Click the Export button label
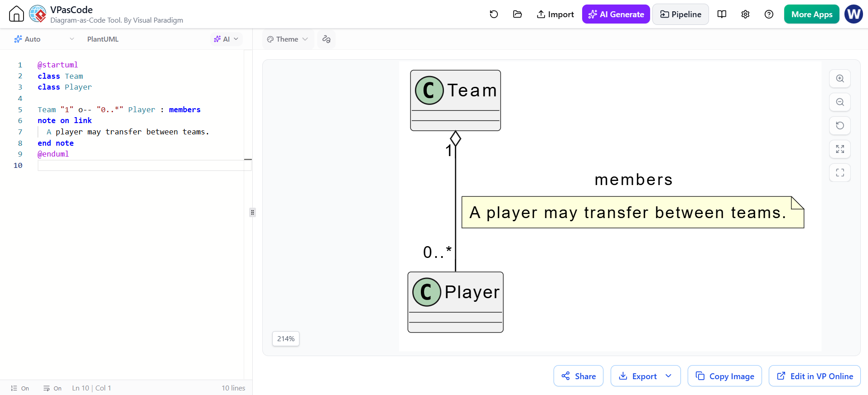 [644, 376]
